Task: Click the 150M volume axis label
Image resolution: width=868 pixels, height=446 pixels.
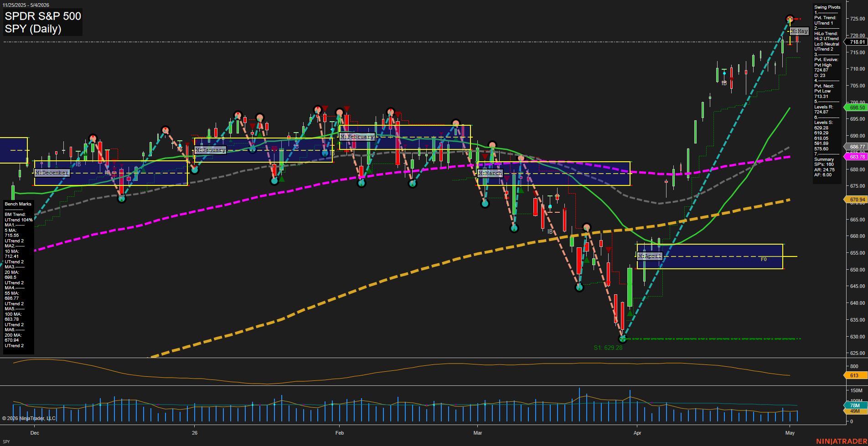Action: [x=857, y=390]
